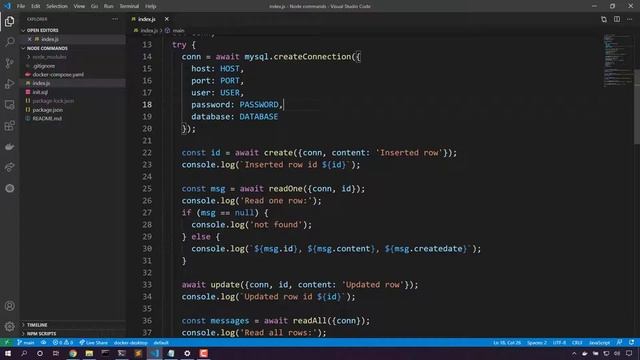Split the editor to the right
This screenshot has height=360, width=640.
[617, 19]
